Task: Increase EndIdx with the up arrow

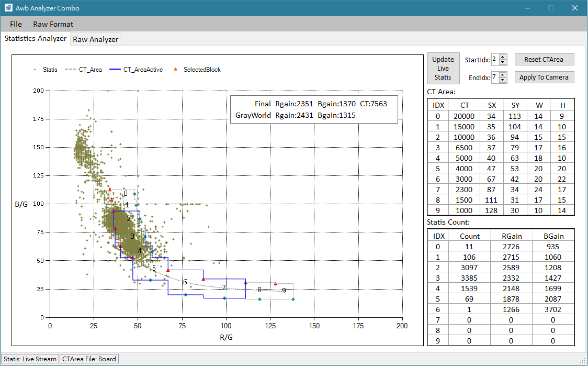Action: (x=503, y=74)
